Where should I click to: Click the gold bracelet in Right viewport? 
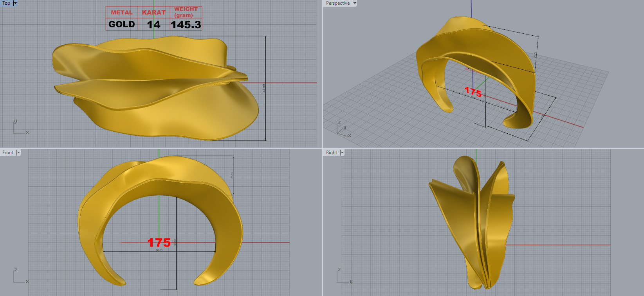click(x=472, y=222)
